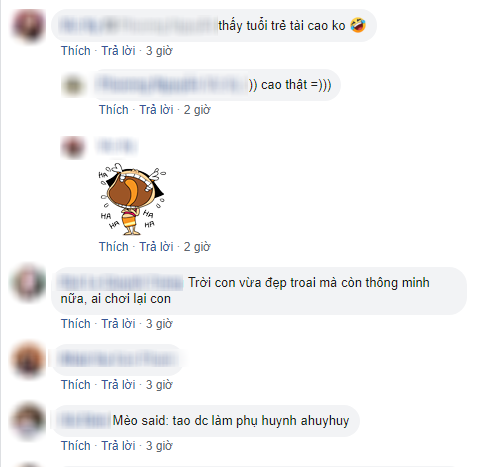Image resolution: width=495 pixels, height=467 pixels.
Task: Reply to the "ai chơi lại con" comment
Action: pos(118,324)
